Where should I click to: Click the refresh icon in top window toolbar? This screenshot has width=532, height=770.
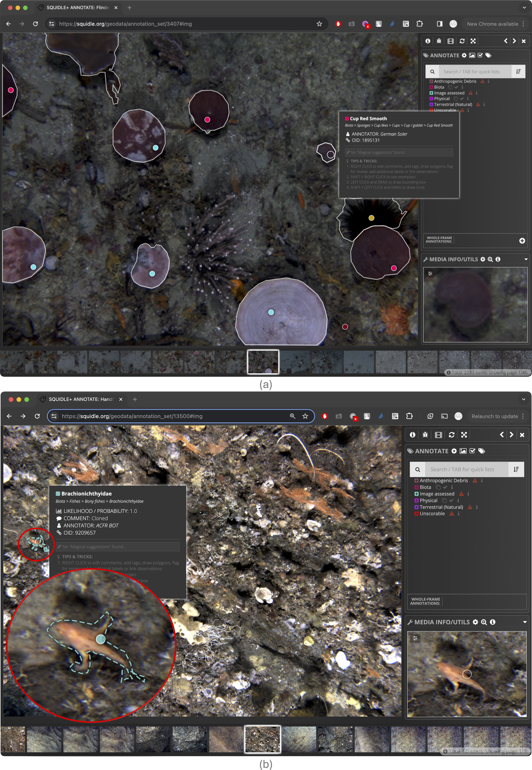tap(462, 41)
